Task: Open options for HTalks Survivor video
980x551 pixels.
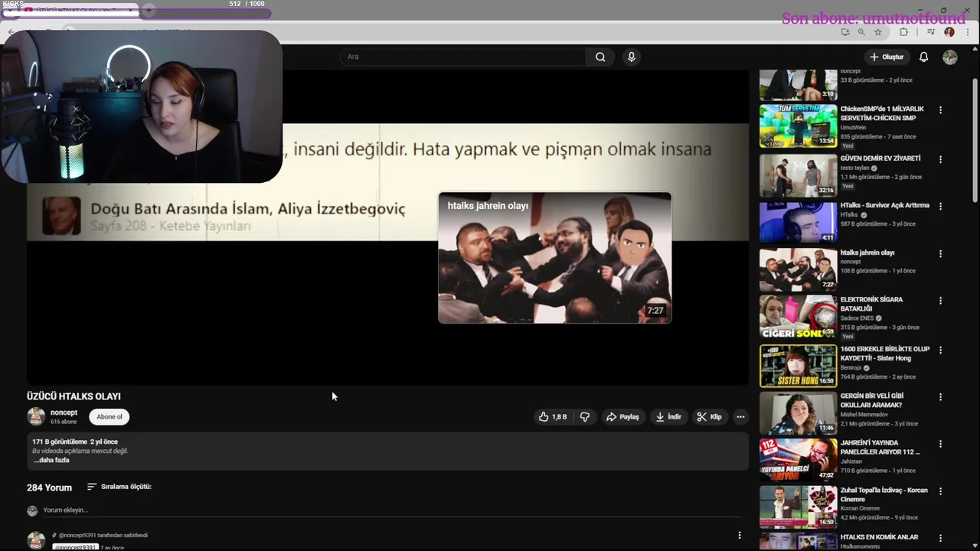Action: tap(940, 207)
